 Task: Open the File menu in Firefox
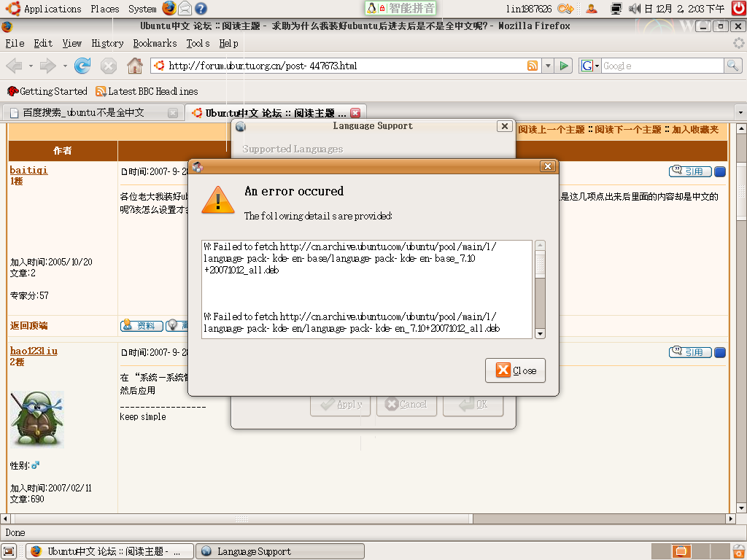15,43
